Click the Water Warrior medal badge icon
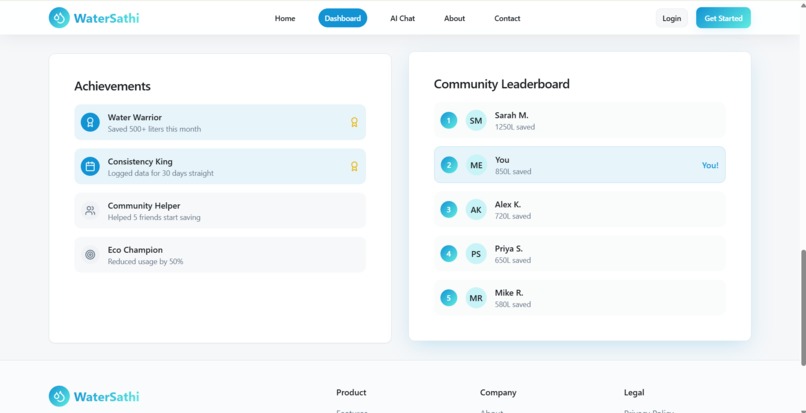This screenshot has width=806, height=413. (90, 122)
